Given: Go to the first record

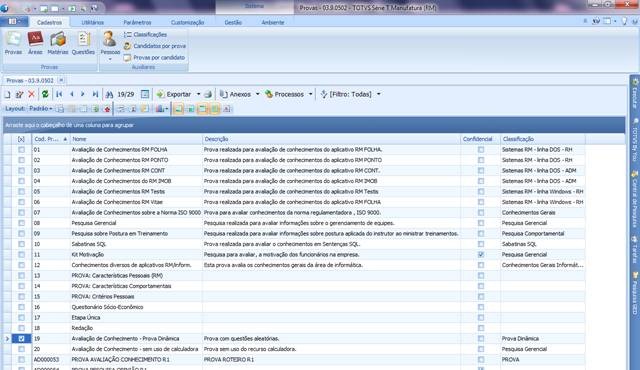Looking at the screenshot, I should (x=59, y=95).
